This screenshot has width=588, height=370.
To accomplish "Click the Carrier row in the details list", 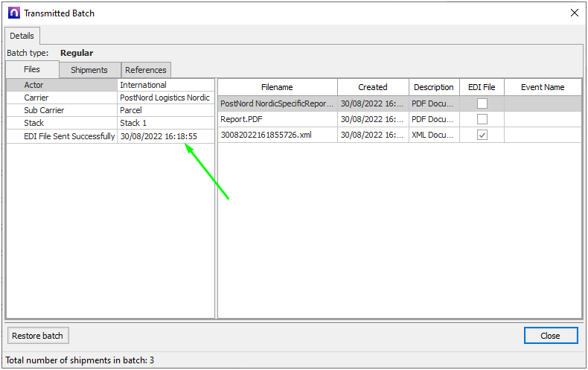I will coord(62,98).
